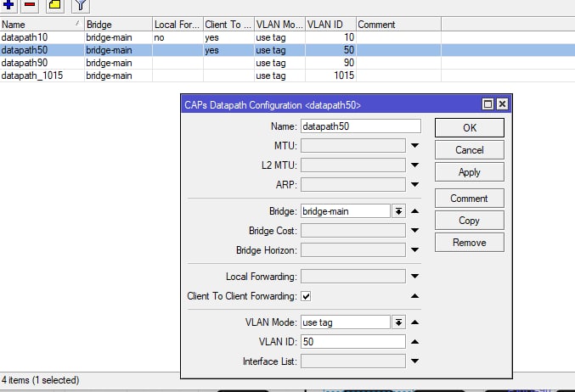Sort by the VLAN ID column header
Screen dimensions: 575x392
pos(330,24)
